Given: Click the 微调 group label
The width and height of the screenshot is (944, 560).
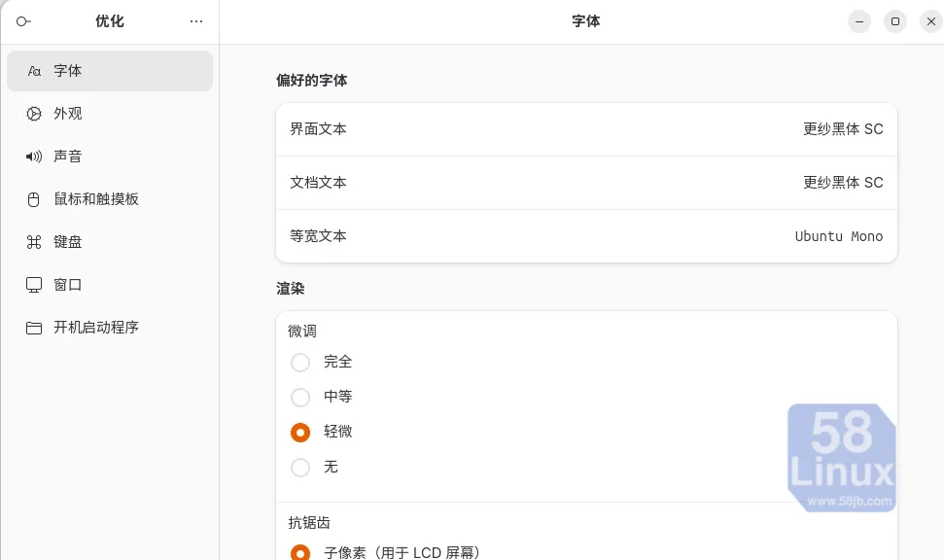Looking at the screenshot, I should pyautogui.click(x=302, y=332).
